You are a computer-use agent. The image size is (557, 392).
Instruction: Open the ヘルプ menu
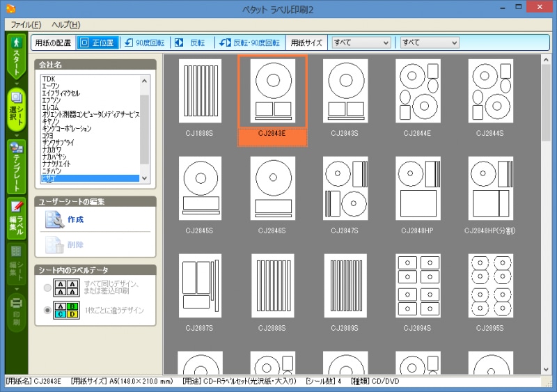pos(66,24)
